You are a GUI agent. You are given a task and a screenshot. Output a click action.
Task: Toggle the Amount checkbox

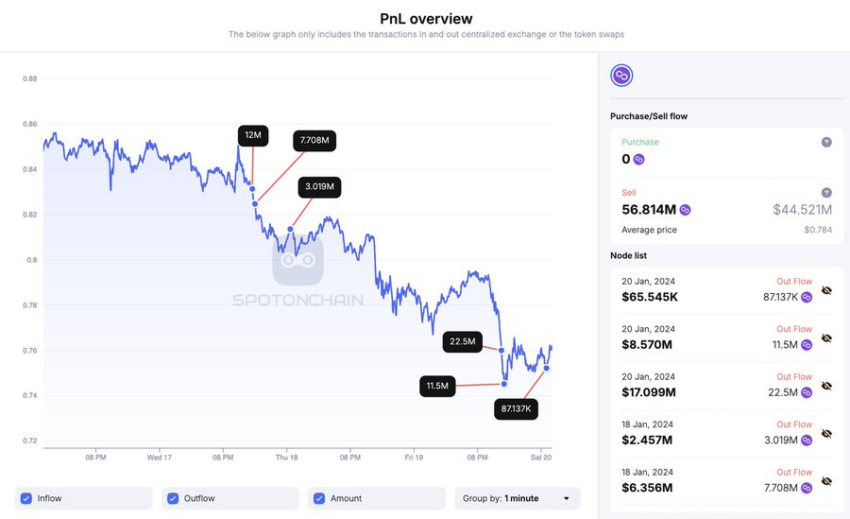pos(319,498)
